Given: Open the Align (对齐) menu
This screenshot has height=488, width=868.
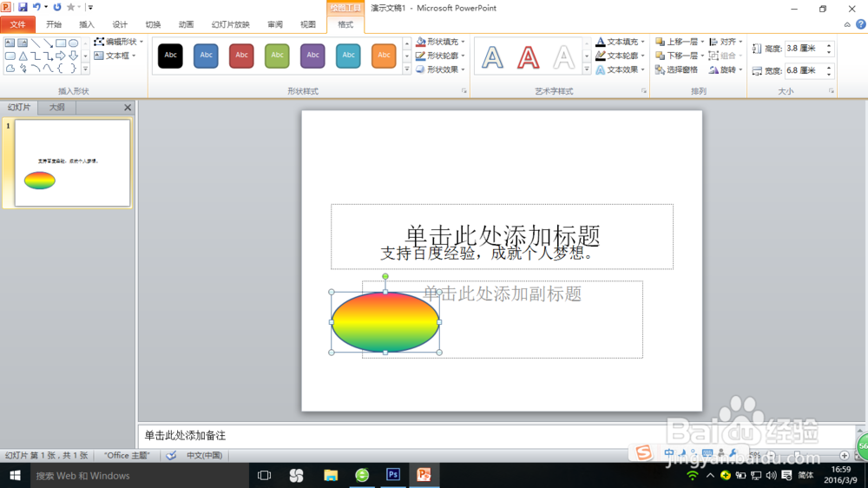Looking at the screenshot, I should [726, 42].
